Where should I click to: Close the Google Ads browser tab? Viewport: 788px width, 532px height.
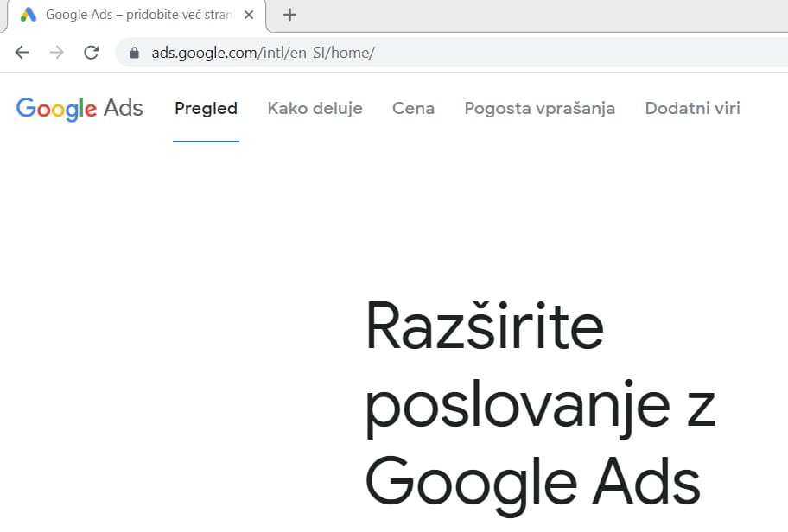point(249,15)
